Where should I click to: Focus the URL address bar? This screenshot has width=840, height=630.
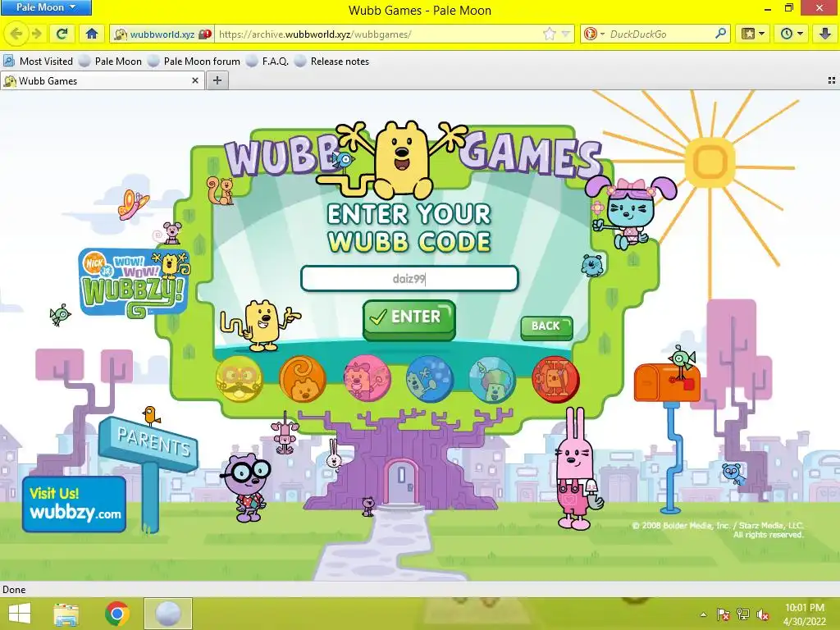377,34
